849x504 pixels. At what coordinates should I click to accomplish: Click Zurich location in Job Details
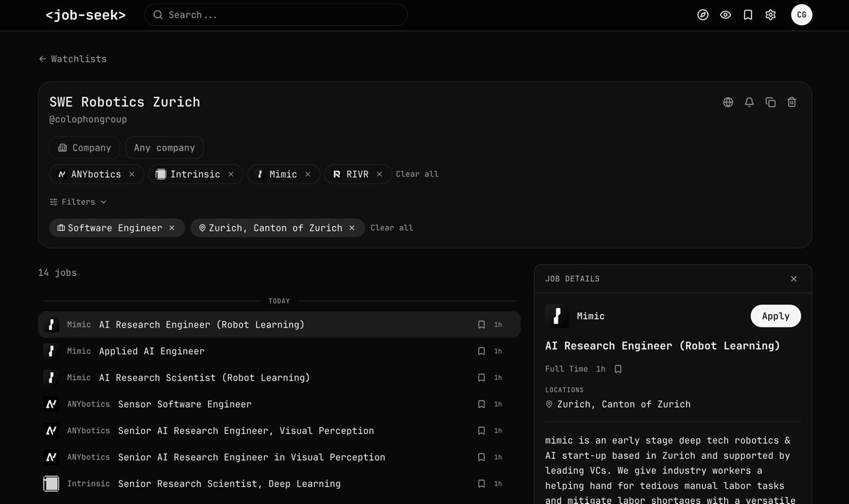click(x=618, y=405)
